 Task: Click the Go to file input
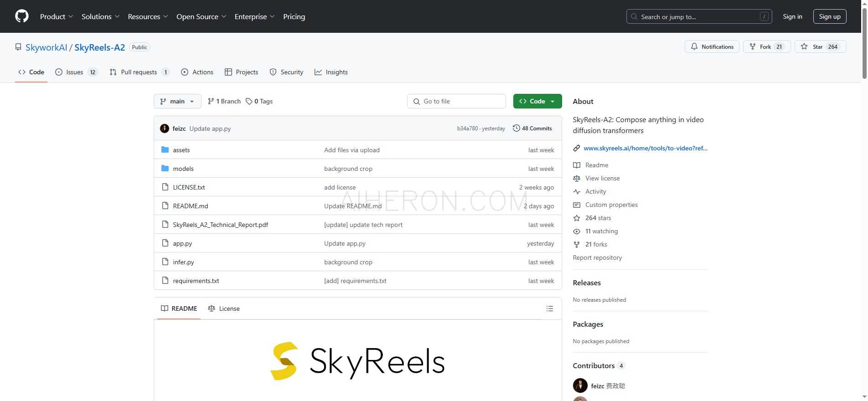click(x=456, y=101)
